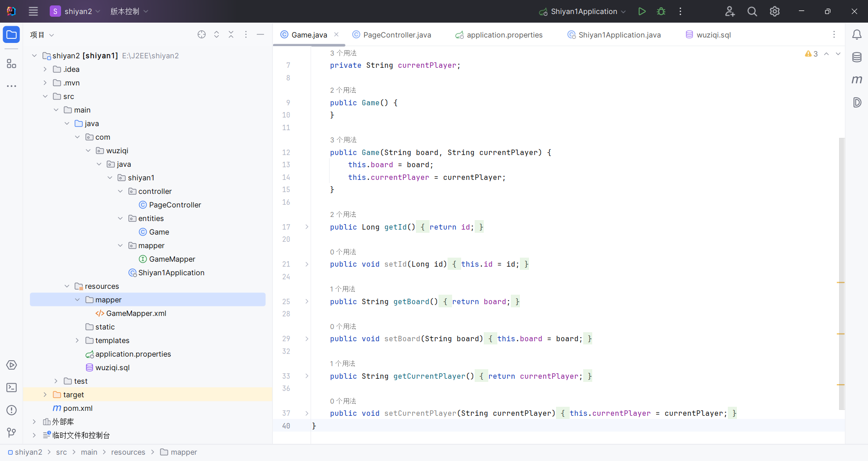Unfold the setBoard method at line 29
This screenshot has height=461, width=868.
pos(307,339)
